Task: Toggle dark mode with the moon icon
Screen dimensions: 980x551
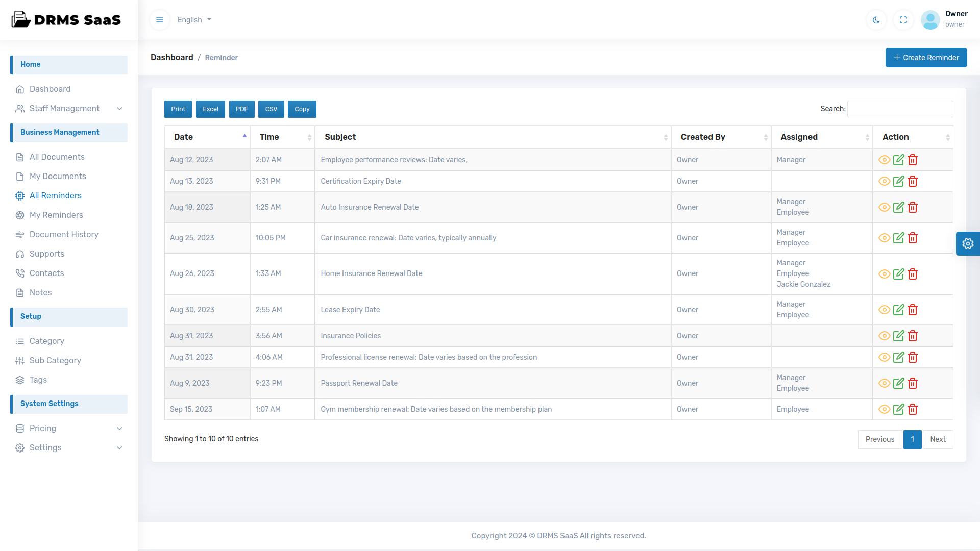Action: pyautogui.click(x=876, y=20)
